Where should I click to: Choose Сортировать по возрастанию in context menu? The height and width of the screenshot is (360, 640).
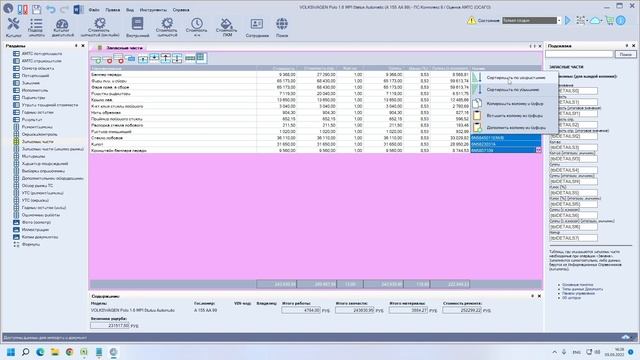pyautogui.click(x=515, y=78)
